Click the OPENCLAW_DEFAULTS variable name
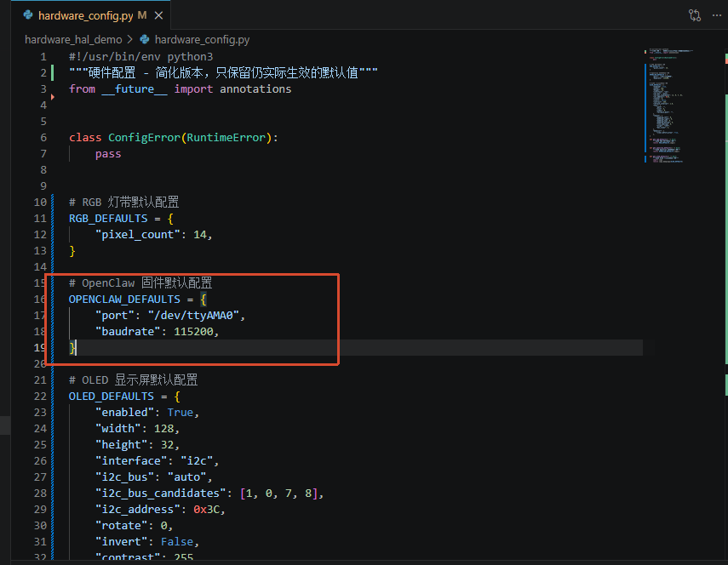 pyautogui.click(x=124, y=300)
